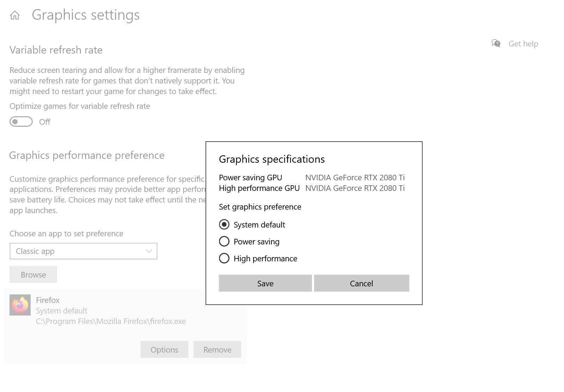This screenshot has height=392, width=564.
Task: Click the High performance GPU label
Action: [x=259, y=188]
